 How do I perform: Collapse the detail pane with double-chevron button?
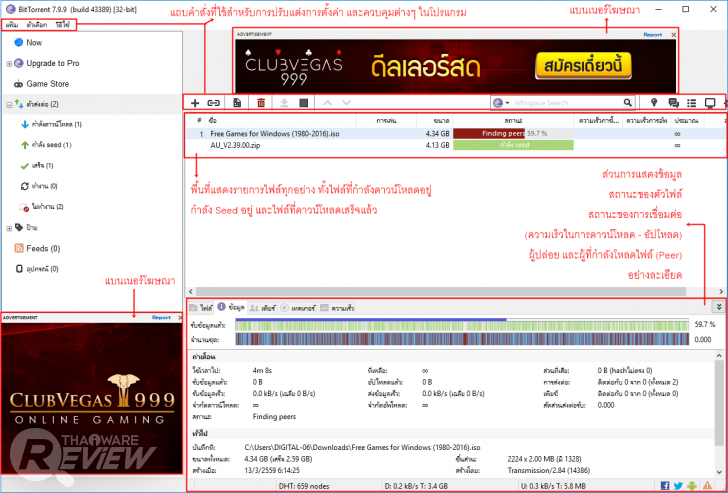pyautogui.click(x=718, y=307)
